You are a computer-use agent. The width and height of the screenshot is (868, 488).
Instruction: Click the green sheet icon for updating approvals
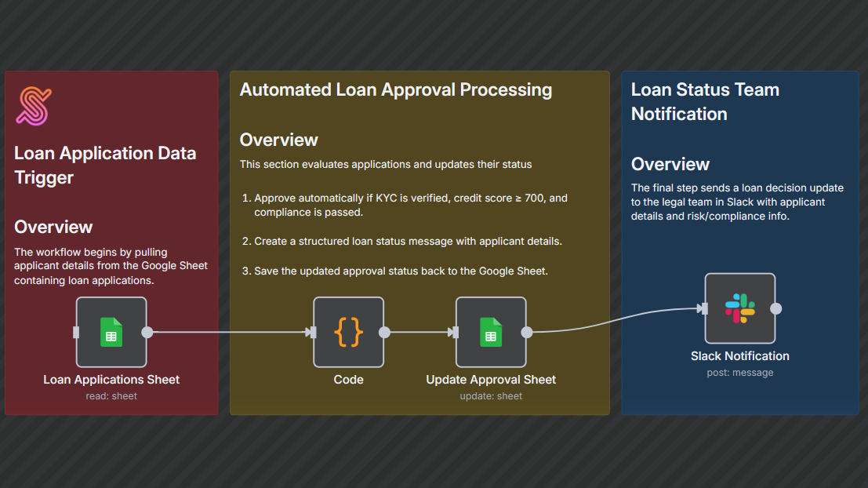pyautogui.click(x=491, y=332)
